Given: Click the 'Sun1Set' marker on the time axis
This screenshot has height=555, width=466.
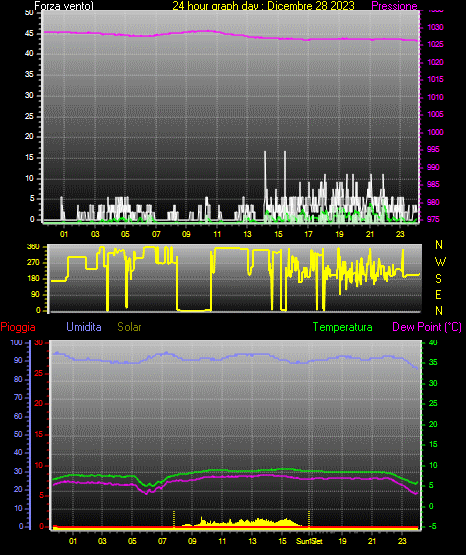Looking at the screenshot, I should (x=309, y=541).
